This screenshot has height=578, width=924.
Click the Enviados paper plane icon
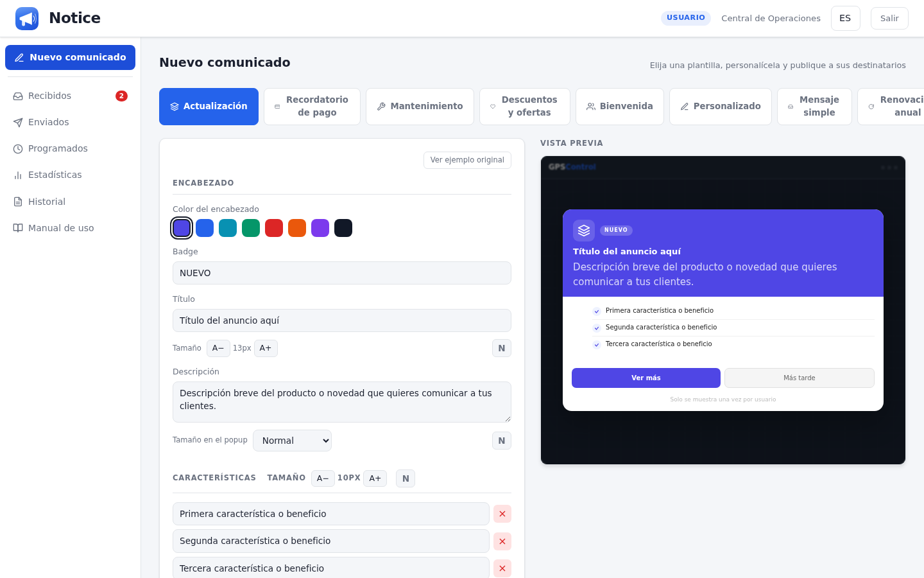18,123
